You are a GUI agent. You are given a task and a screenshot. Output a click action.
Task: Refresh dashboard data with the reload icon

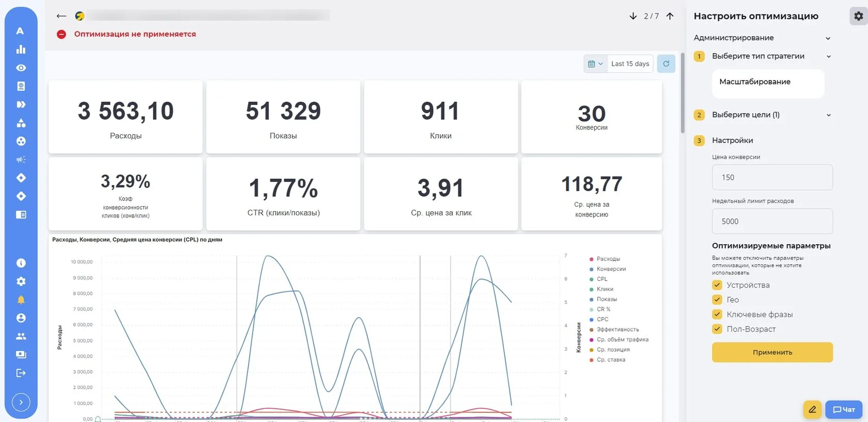tap(666, 64)
